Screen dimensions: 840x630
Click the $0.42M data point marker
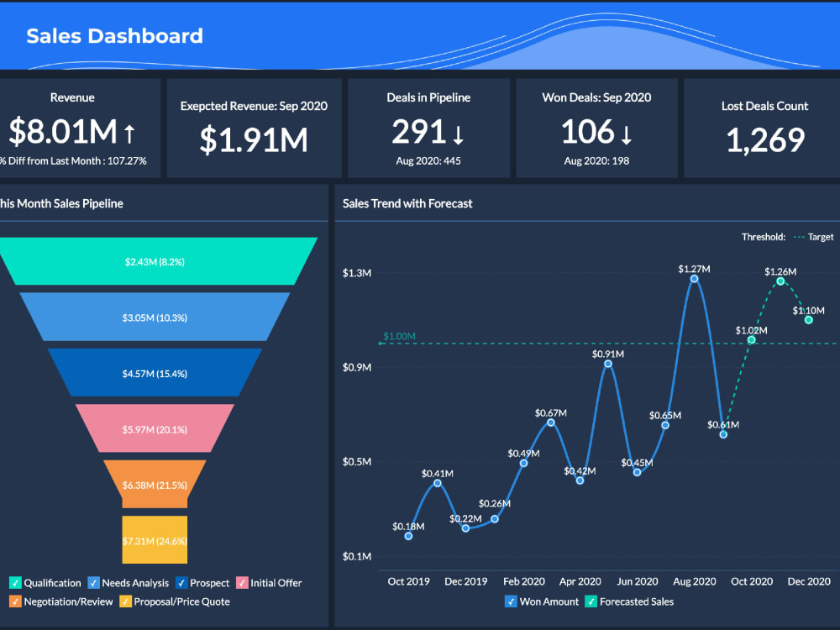[x=580, y=480]
